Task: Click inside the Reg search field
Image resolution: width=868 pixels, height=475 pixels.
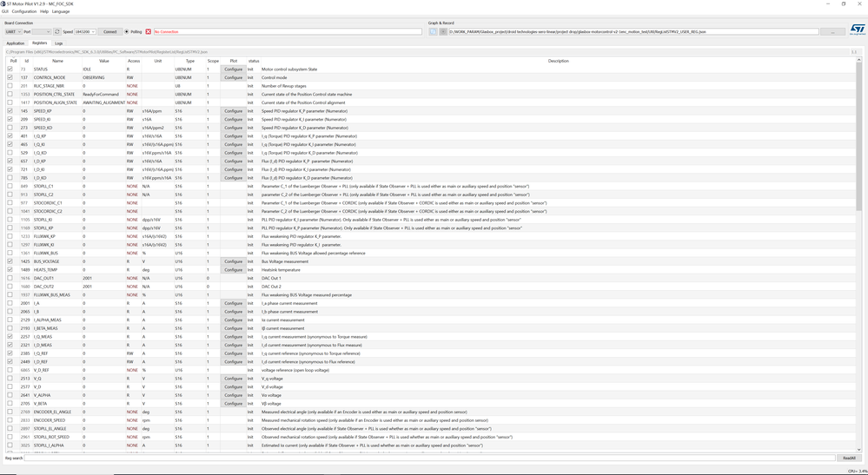Action: click(429, 459)
